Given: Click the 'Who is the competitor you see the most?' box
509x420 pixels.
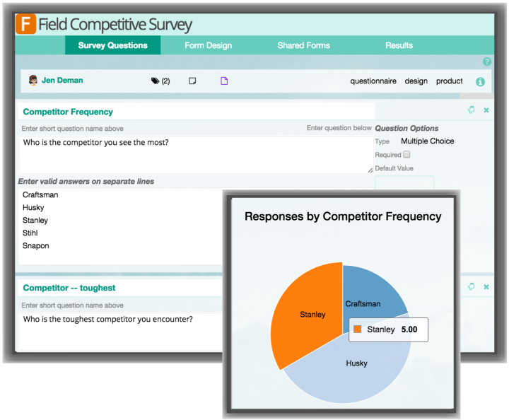Looking at the screenshot, I should click(196, 155).
